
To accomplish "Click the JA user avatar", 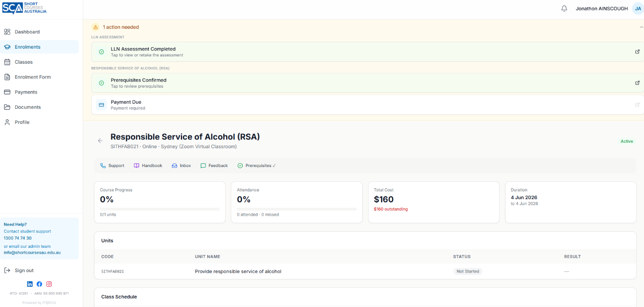I will 638,9.
